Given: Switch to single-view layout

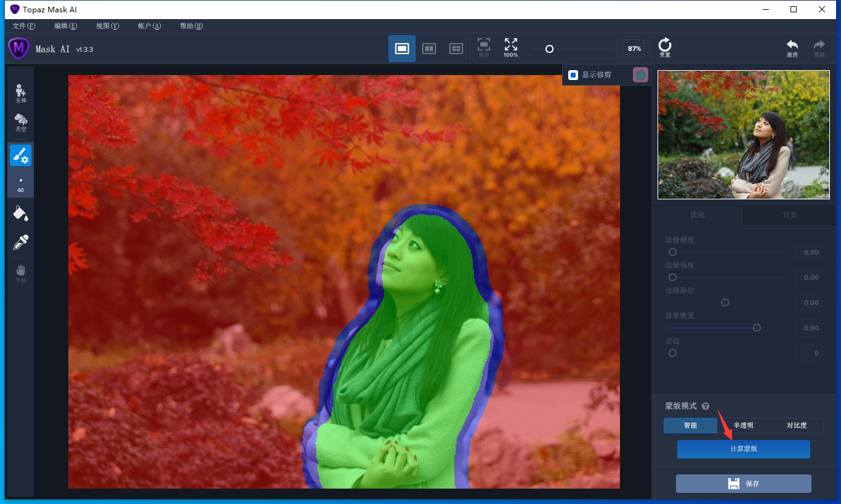Looking at the screenshot, I should pyautogui.click(x=402, y=49).
